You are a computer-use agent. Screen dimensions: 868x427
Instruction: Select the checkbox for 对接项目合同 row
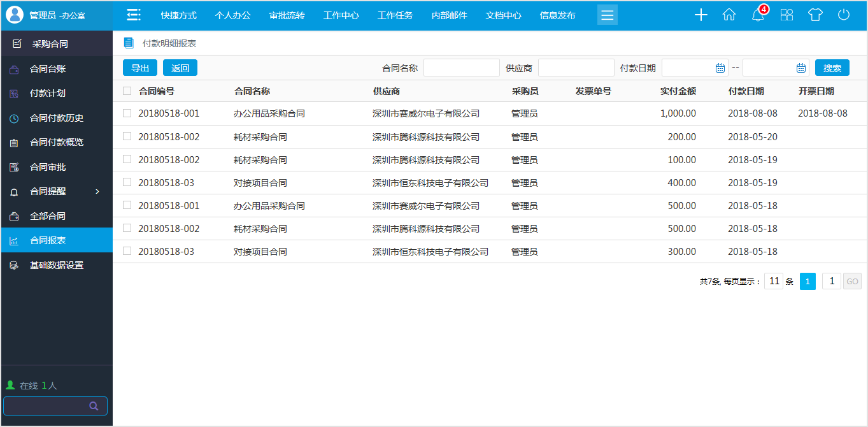tap(127, 182)
